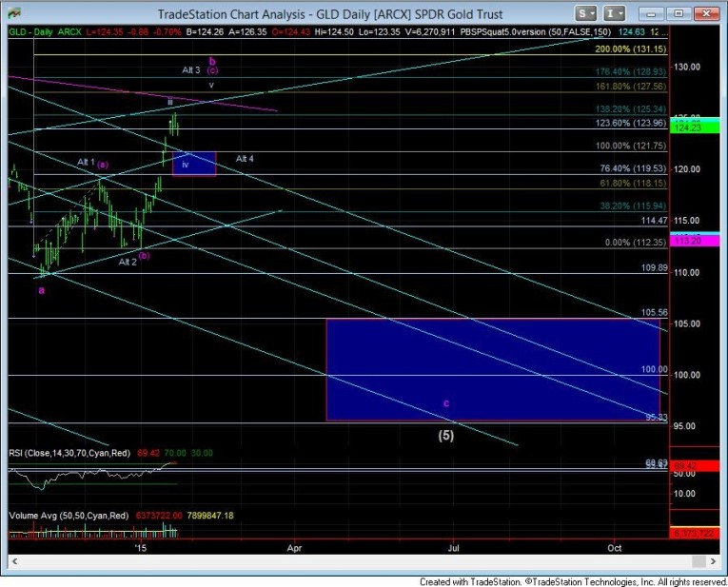Select the Alt 2 wave annotation

128,263
